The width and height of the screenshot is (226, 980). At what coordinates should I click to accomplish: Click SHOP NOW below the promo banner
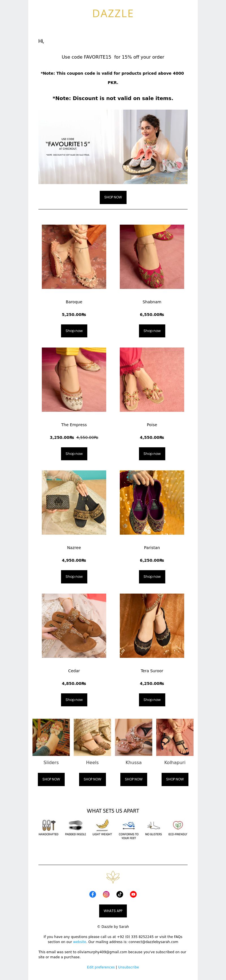click(113, 197)
